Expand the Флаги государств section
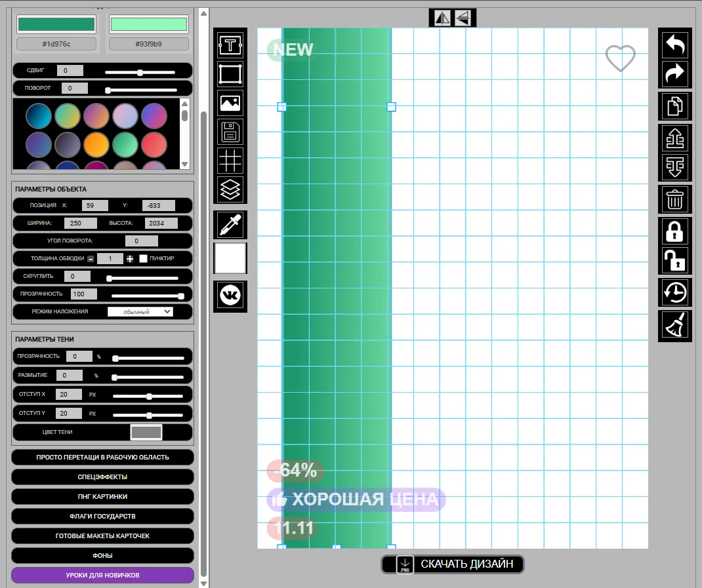 [x=102, y=517]
